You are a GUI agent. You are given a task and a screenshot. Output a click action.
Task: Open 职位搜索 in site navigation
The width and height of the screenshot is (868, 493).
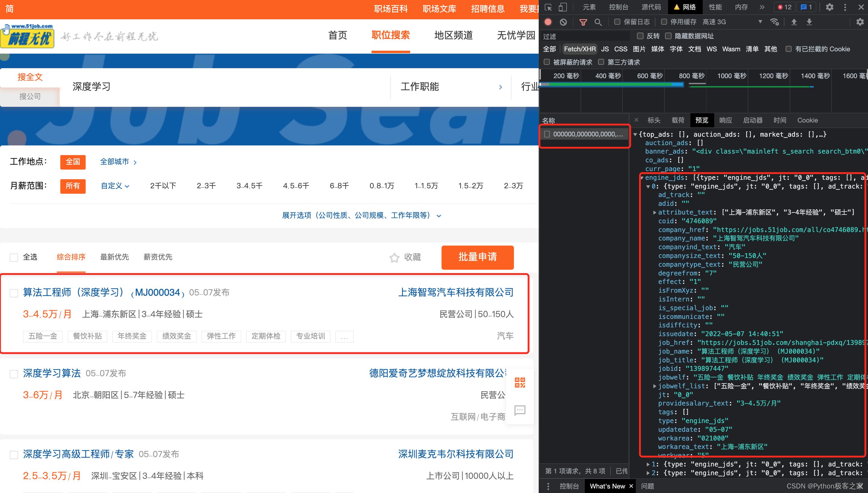[391, 35]
